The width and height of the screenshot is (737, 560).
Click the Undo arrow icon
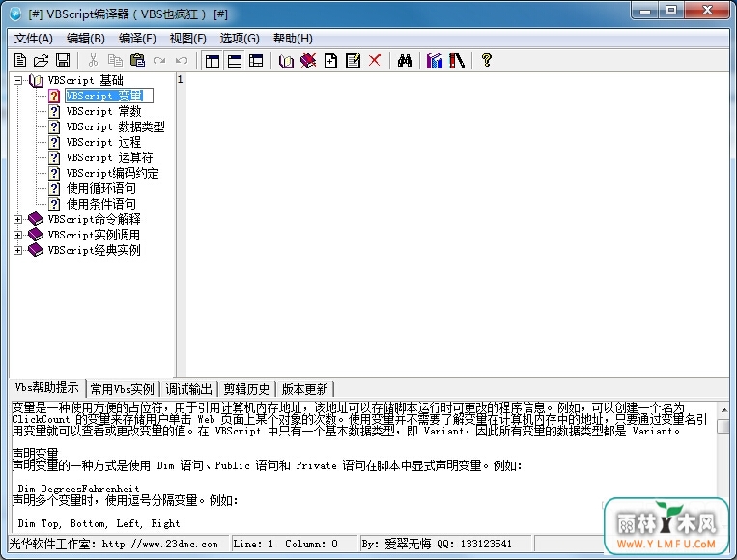[182, 60]
